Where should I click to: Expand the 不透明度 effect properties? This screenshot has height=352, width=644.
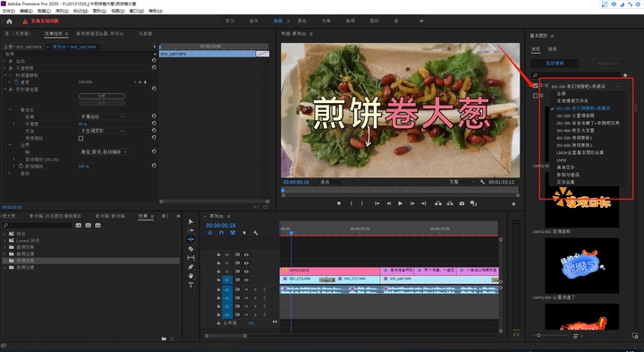5,68
